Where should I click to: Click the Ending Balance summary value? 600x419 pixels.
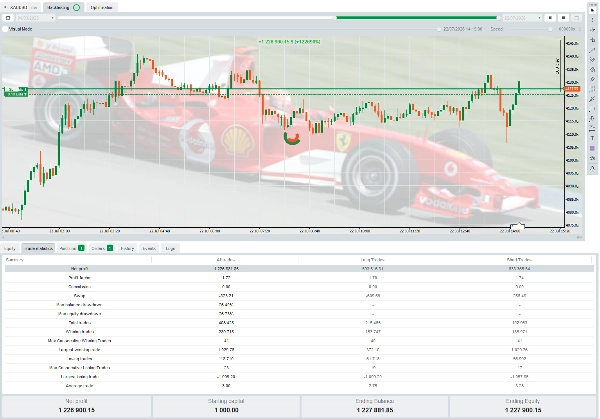coord(375,410)
